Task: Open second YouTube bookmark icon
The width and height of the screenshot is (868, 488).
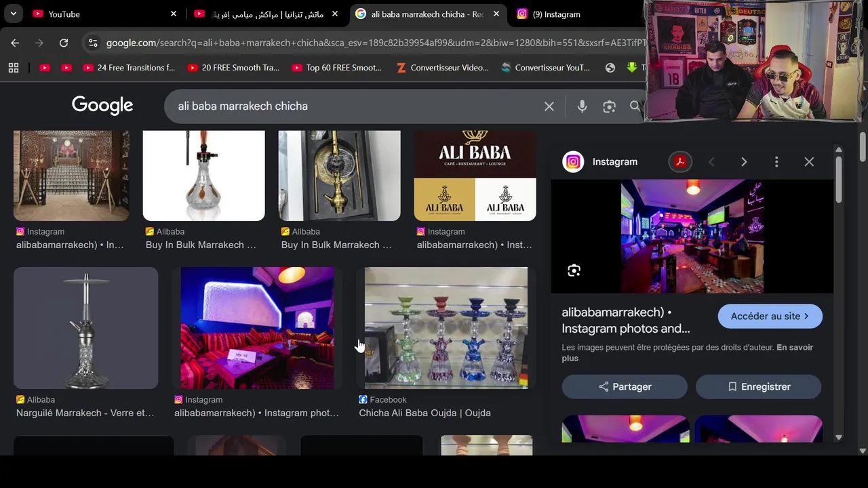Action: click(x=66, y=68)
